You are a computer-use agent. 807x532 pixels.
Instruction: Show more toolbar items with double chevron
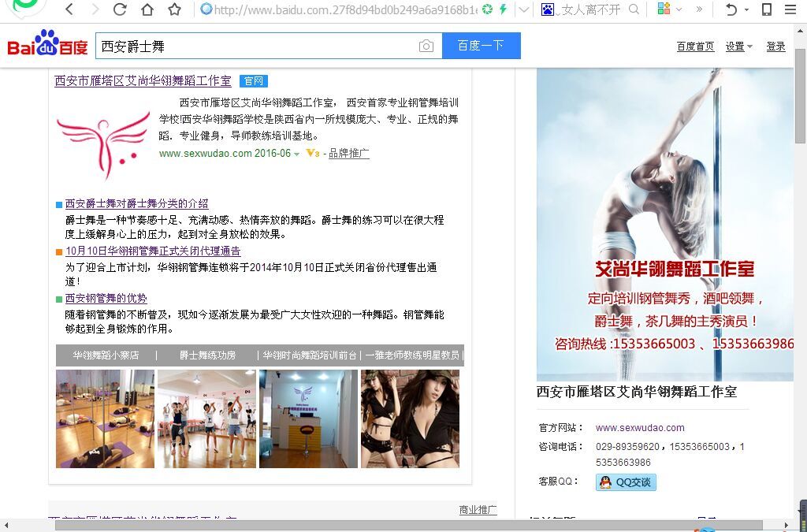point(699,9)
